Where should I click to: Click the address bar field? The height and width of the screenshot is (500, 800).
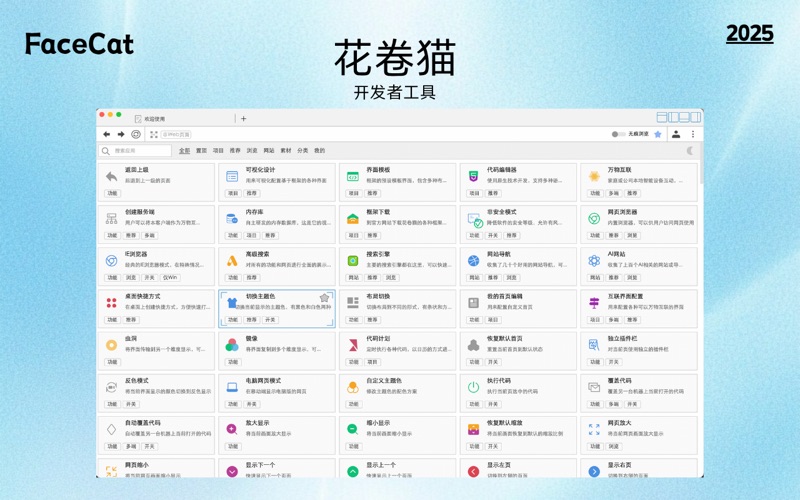click(x=176, y=134)
